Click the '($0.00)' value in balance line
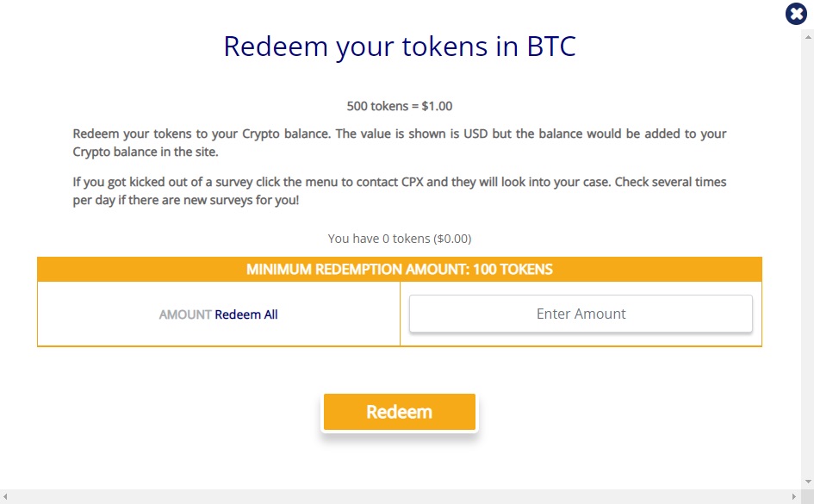Viewport: 814px width, 504px height. (452, 239)
